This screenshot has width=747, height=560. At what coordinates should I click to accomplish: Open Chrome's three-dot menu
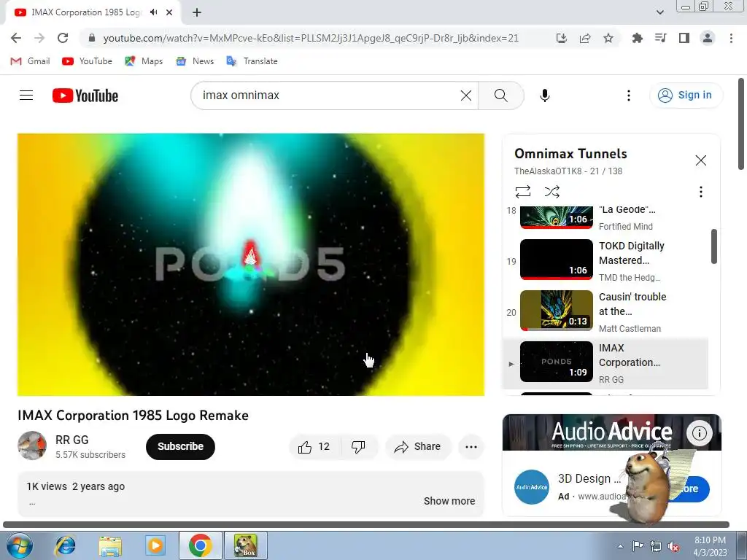731,38
